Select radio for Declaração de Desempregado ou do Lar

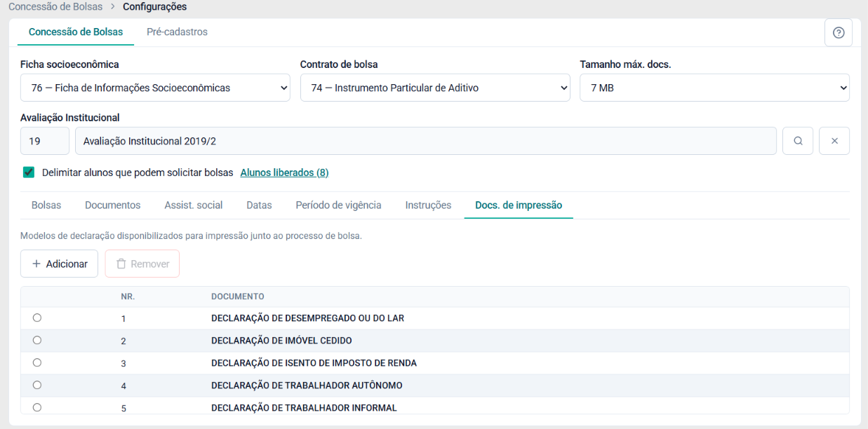(x=37, y=318)
